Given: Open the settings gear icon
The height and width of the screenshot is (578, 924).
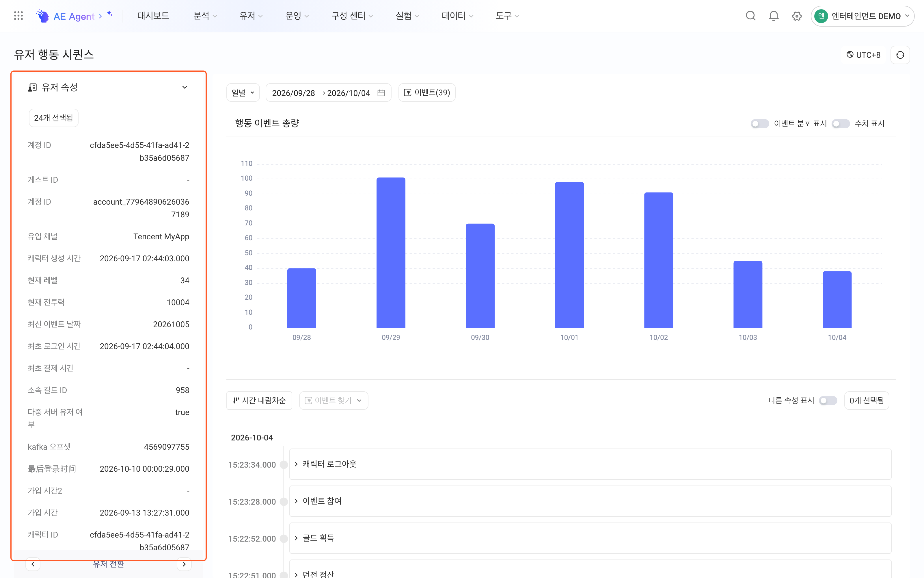Looking at the screenshot, I should tap(796, 16).
